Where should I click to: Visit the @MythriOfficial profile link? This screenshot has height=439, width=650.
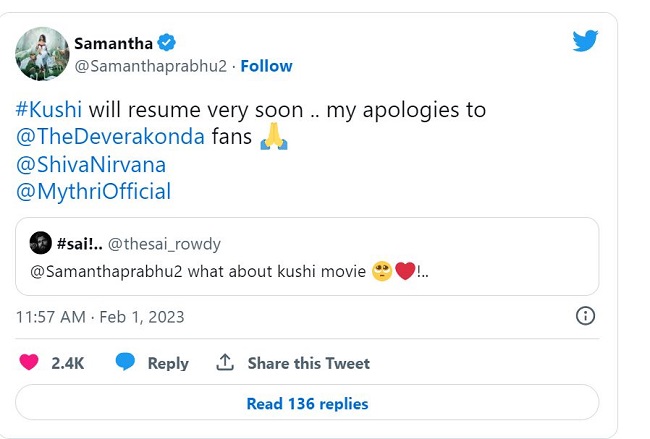click(x=93, y=191)
